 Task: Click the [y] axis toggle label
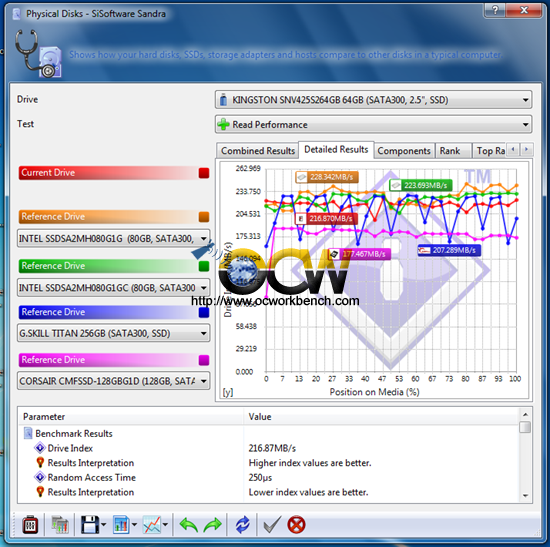pyautogui.click(x=228, y=392)
